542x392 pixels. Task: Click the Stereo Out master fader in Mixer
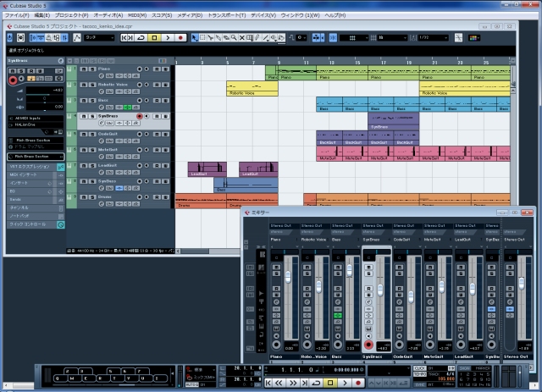[x=522, y=283]
